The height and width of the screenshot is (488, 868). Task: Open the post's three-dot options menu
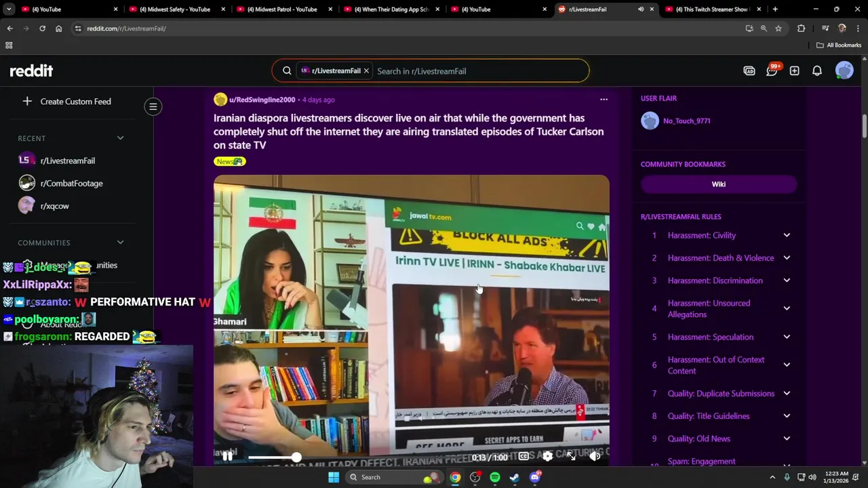(604, 100)
